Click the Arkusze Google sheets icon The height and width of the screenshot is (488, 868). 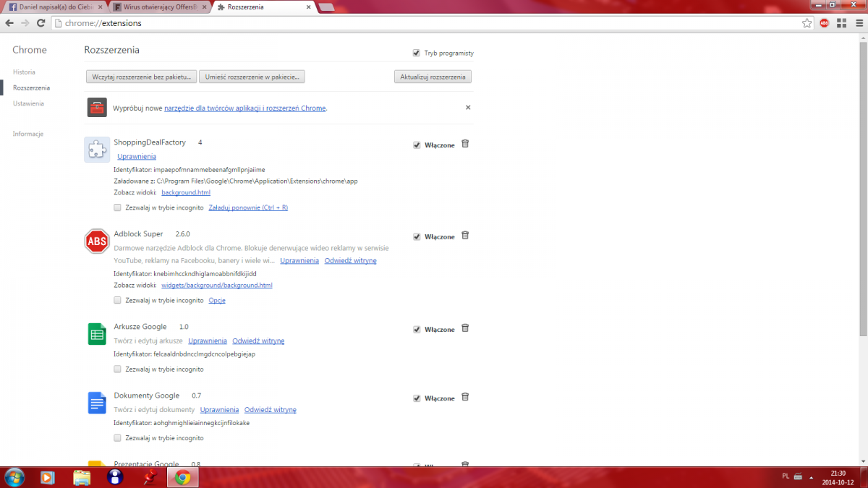pos(97,334)
